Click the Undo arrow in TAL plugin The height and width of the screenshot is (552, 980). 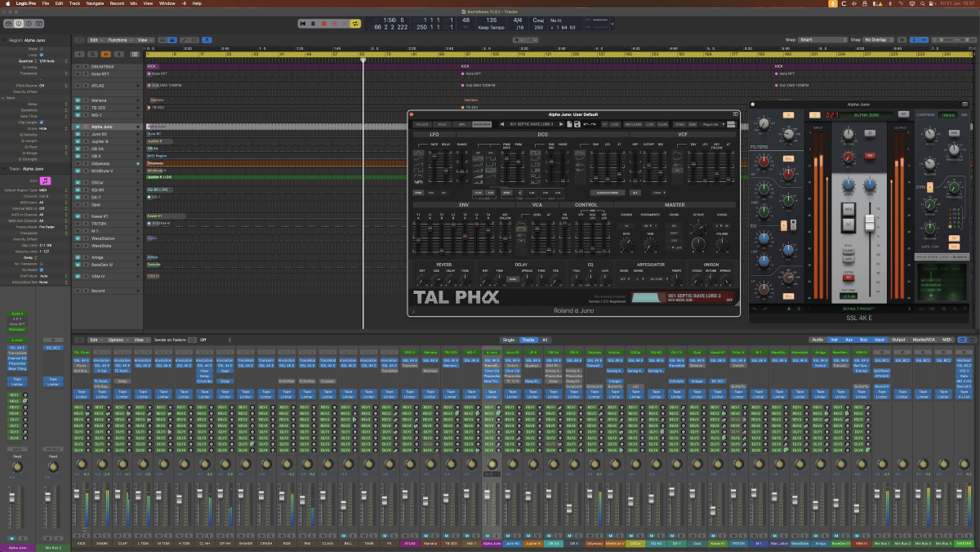click(x=586, y=124)
